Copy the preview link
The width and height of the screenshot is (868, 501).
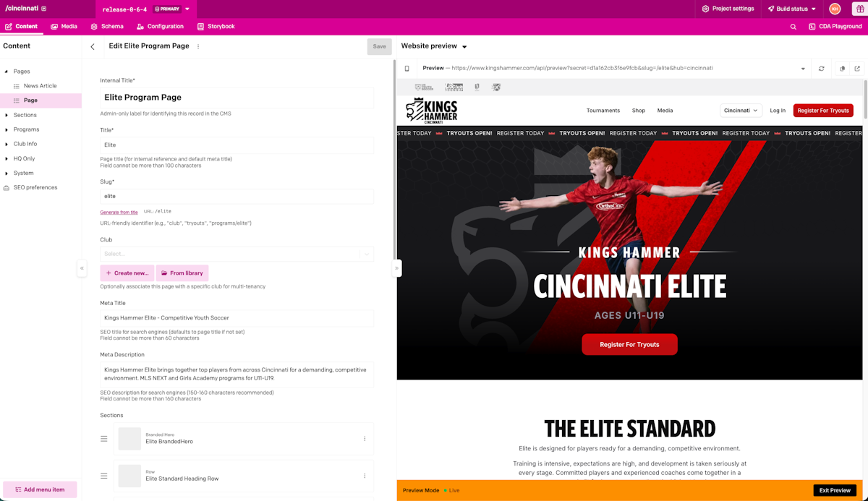[x=843, y=69]
